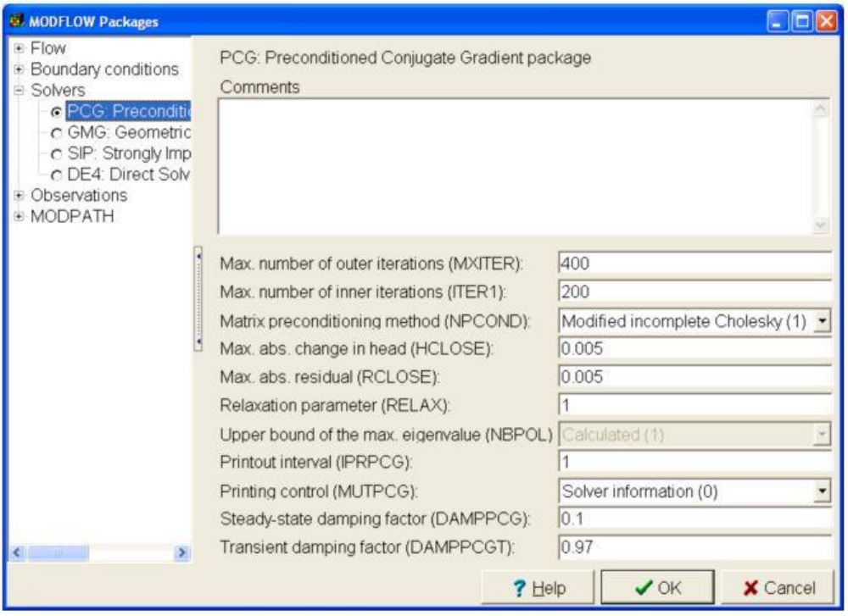Click the Cancel button
Screen dimensions: 848x616
(x=778, y=587)
